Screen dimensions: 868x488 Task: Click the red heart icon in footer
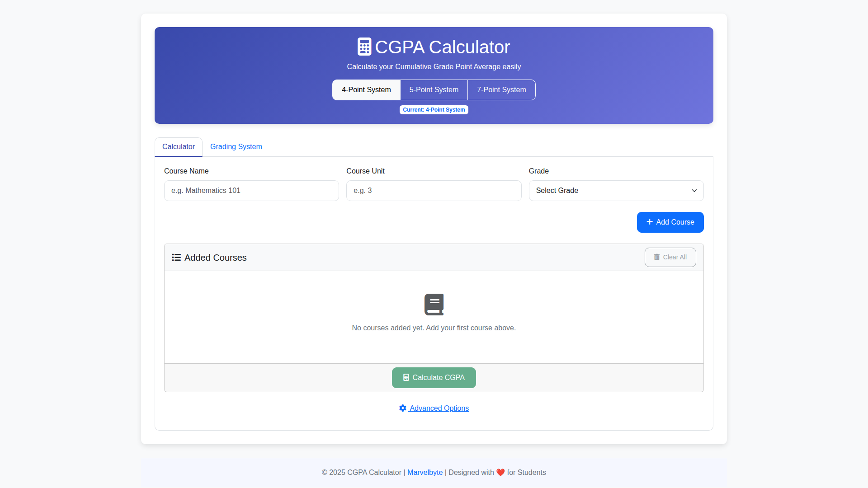pos(500,473)
